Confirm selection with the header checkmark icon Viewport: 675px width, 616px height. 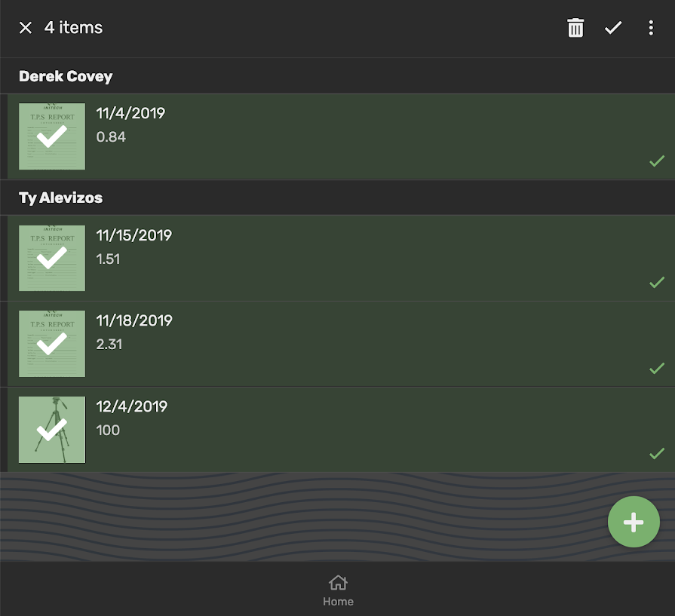click(613, 28)
